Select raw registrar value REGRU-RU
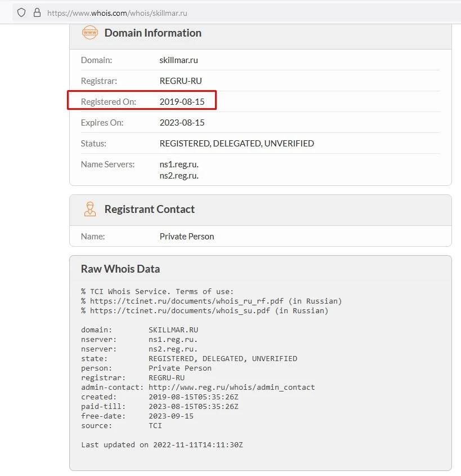The width and height of the screenshot is (461, 476). [x=167, y=378]
